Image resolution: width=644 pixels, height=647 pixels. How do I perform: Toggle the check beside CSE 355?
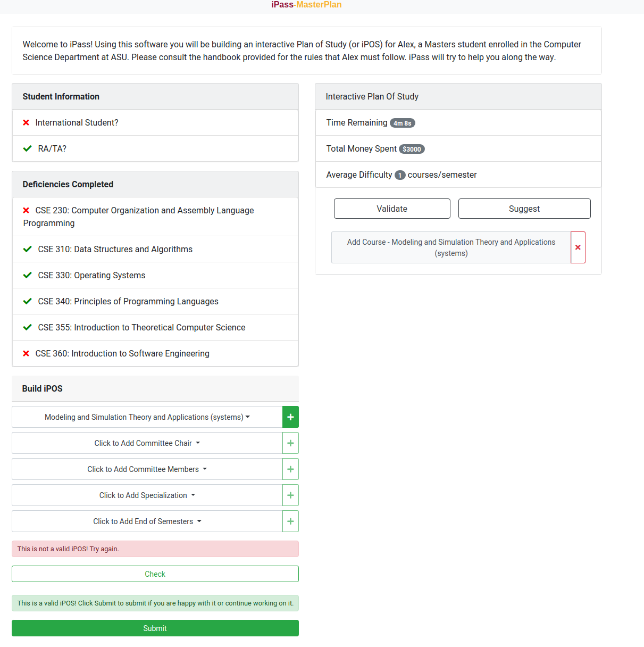[27, 327]
